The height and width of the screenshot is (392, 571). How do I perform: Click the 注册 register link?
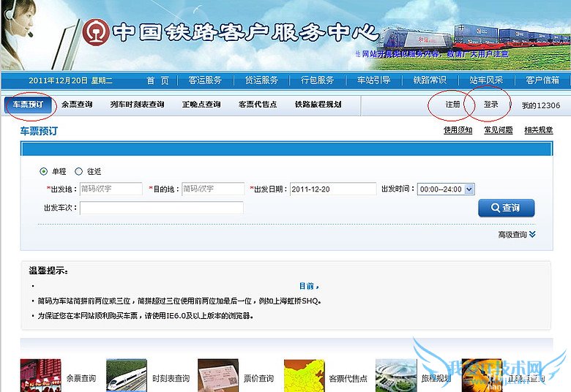453,105
